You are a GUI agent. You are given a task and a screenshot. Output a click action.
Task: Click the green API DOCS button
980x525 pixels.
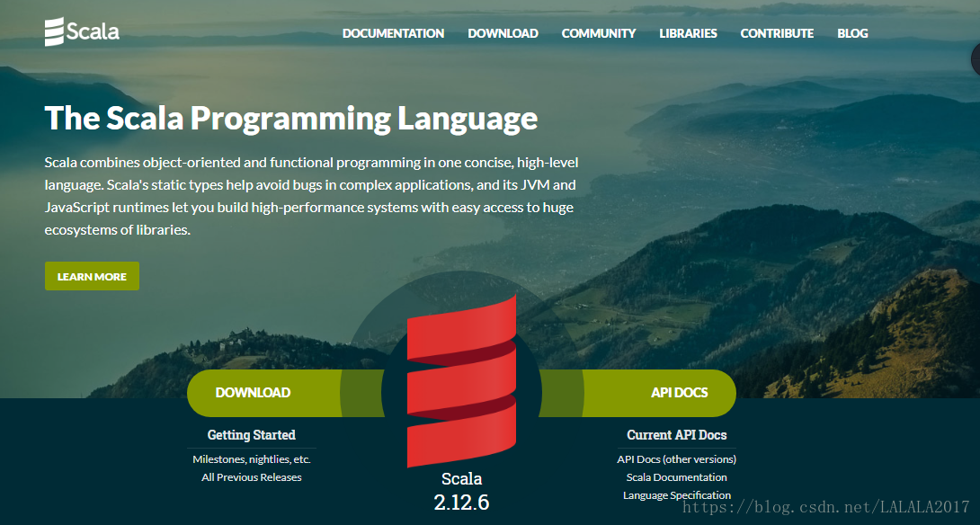click(x=637, y=393)
